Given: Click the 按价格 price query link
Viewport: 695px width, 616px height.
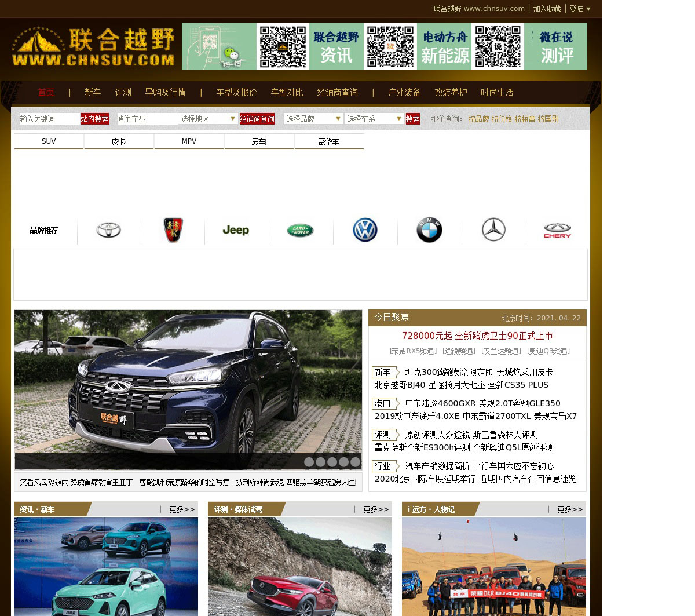Looking at the screenshot, I should pos(502,119).
